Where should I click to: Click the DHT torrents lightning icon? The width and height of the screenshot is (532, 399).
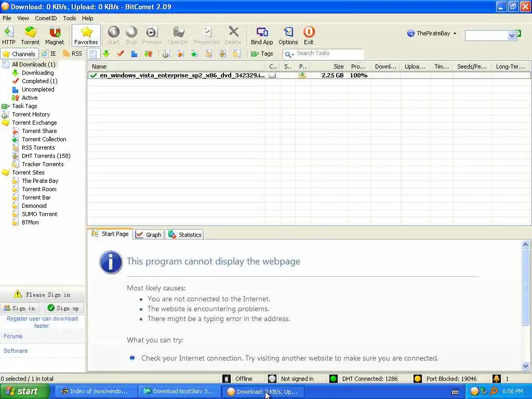click(x=222, y=54)
